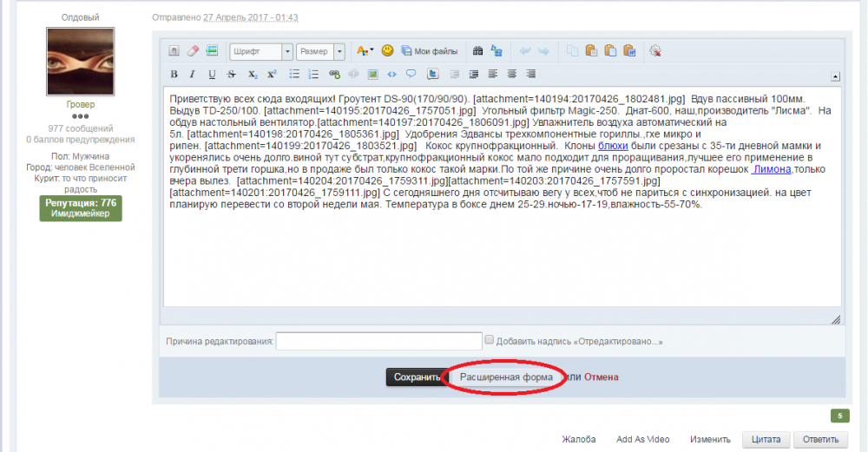868x452 pixels.
Task: Click the Отмена link
Action: point(601,377)
